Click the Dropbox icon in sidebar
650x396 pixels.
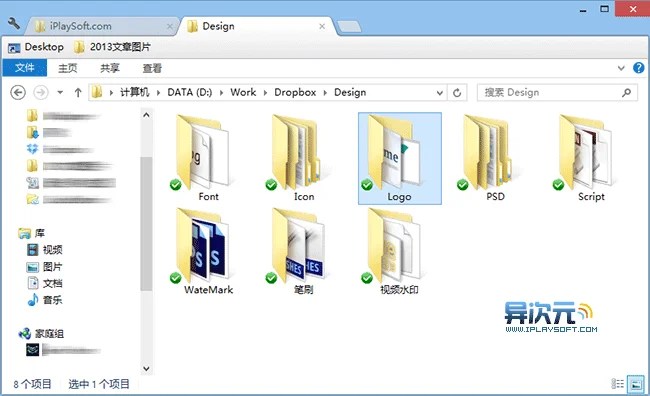(x=32, y=149)
